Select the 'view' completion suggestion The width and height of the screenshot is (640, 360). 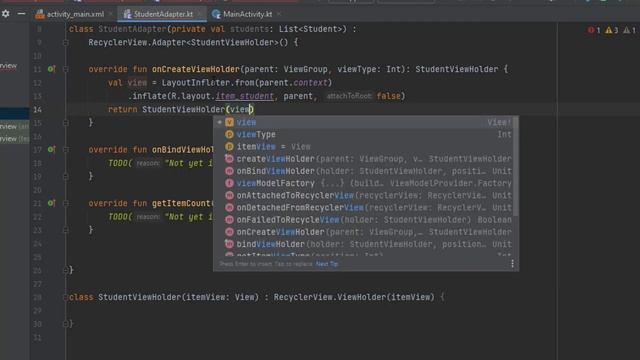pos(364,122)
